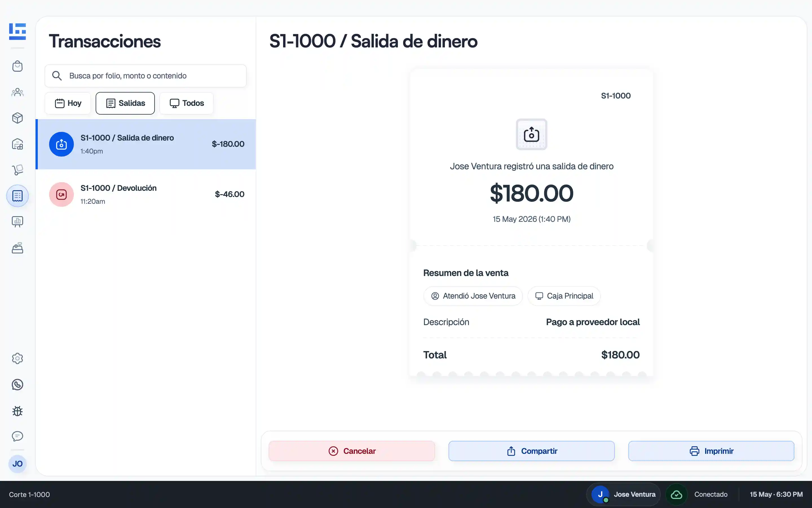Open the store inventory icon in sidebar
Image resolution: width=812 pixels, height=508 pixels.
tap(17, 144)
